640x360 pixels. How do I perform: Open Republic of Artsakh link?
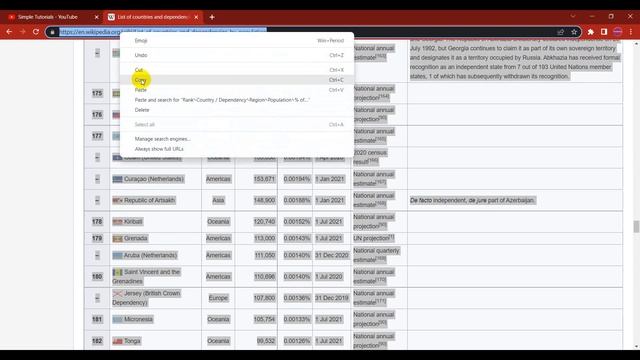click(x=149, y=200)
